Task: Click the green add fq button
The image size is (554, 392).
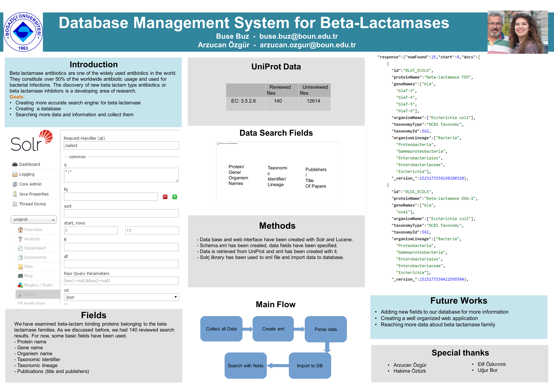Action: click(175, 197)
